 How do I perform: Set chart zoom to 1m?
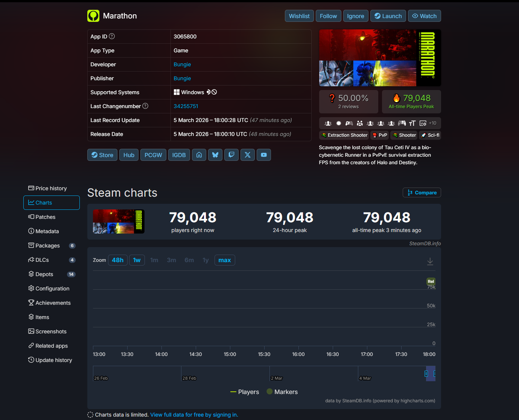[154, 260]
